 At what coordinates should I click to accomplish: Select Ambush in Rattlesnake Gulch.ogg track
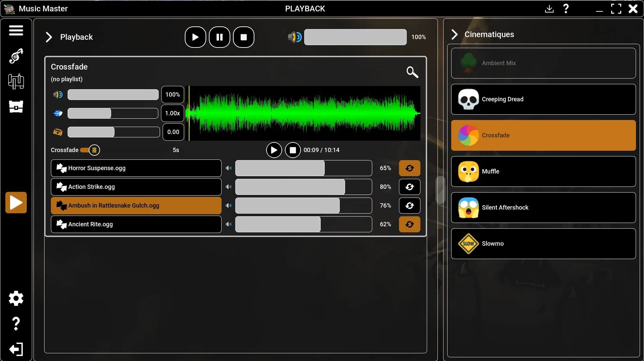(x=136, y=206)
